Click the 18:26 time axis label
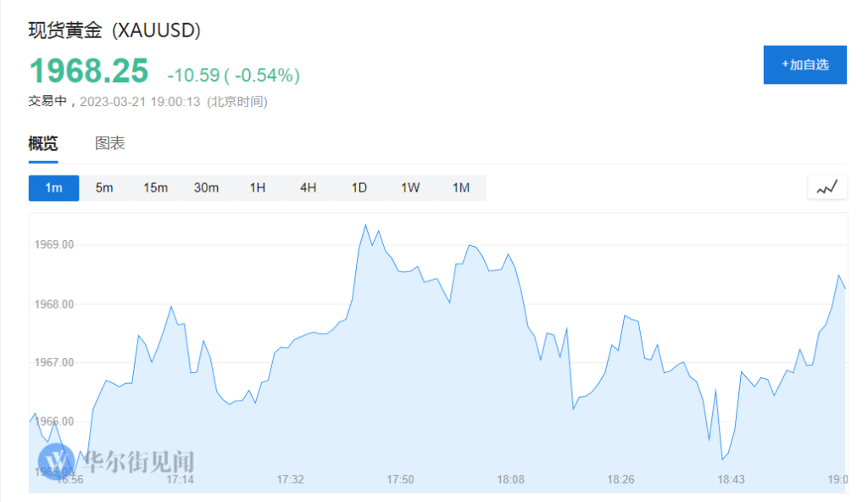Viewport: 868px width, 502px height. coord(620,480)
